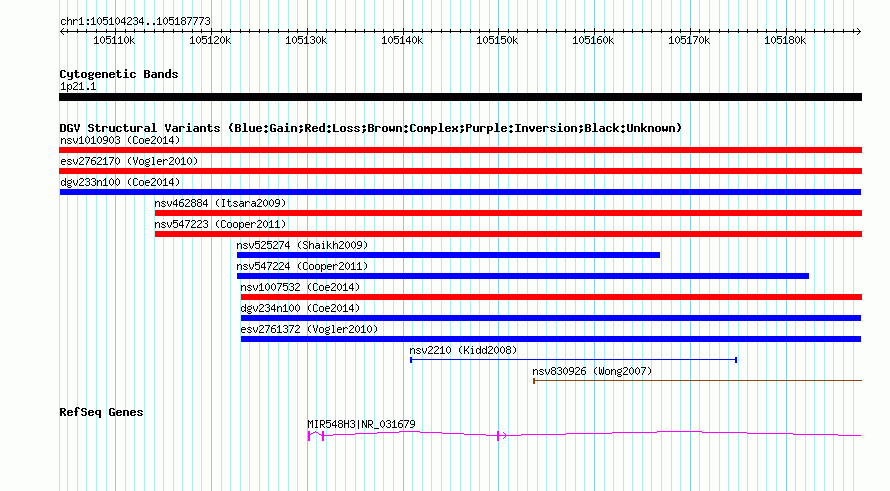Click the nsv1010903 (Coe2014) red loss bar
The width and height of the screenshot is (890, 491).
[460, 150]
